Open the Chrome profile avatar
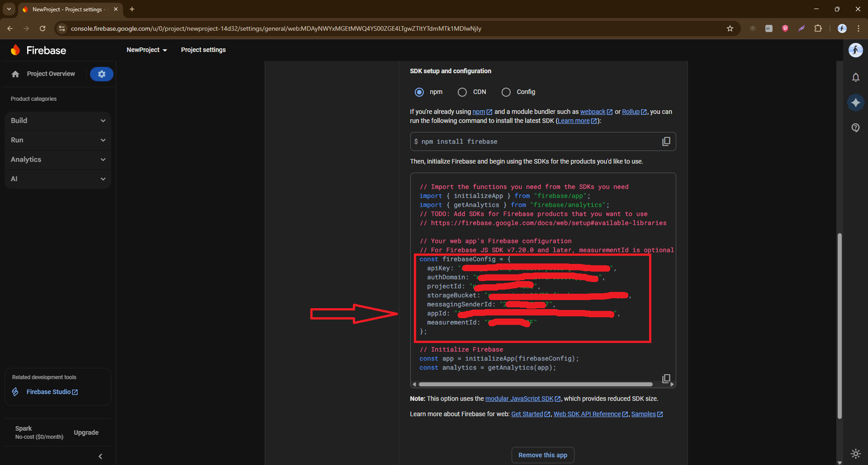868x465 pixels. tap(842, 28)
